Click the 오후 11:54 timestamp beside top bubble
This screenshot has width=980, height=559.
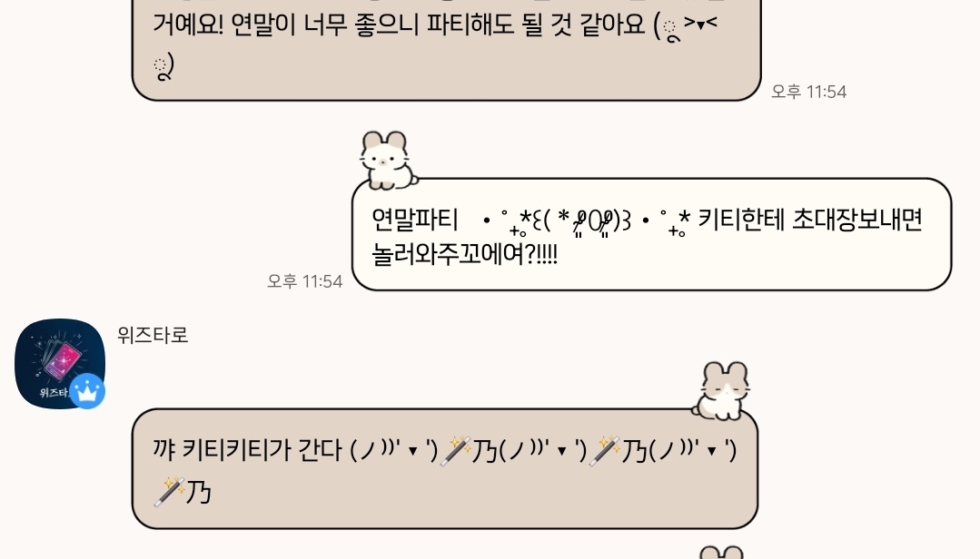808,92
